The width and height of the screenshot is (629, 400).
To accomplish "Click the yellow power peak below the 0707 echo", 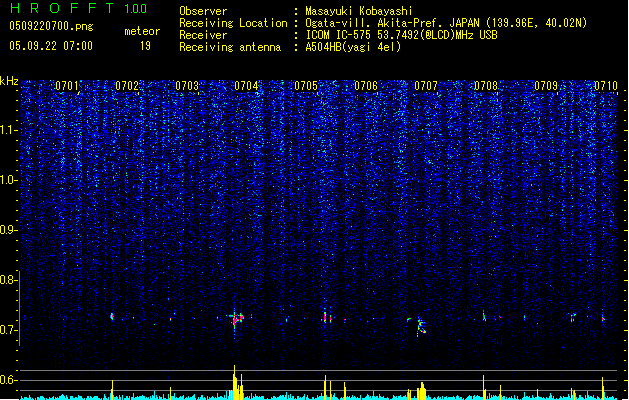I will [x=421, y=391].
